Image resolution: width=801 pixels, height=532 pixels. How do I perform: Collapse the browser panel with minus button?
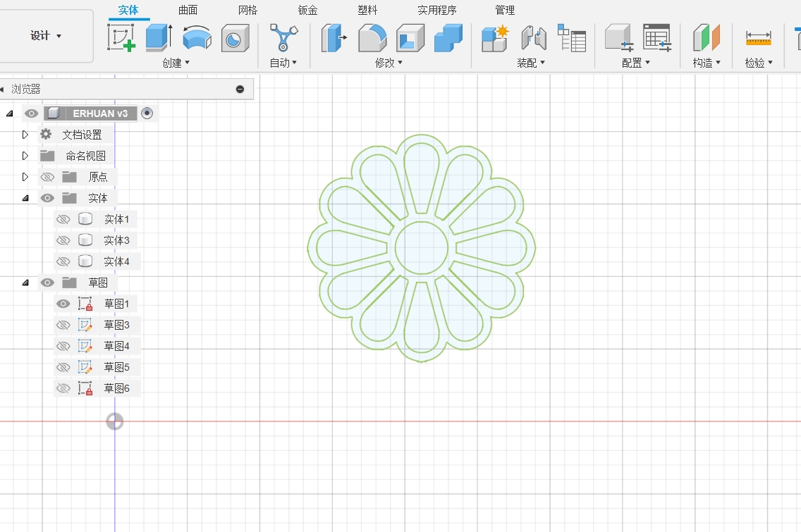[240, 89]
